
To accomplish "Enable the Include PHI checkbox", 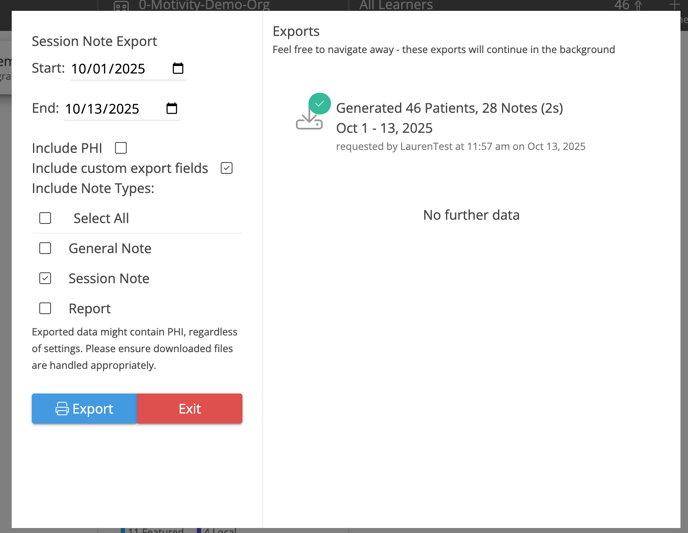I will (121, 148).
